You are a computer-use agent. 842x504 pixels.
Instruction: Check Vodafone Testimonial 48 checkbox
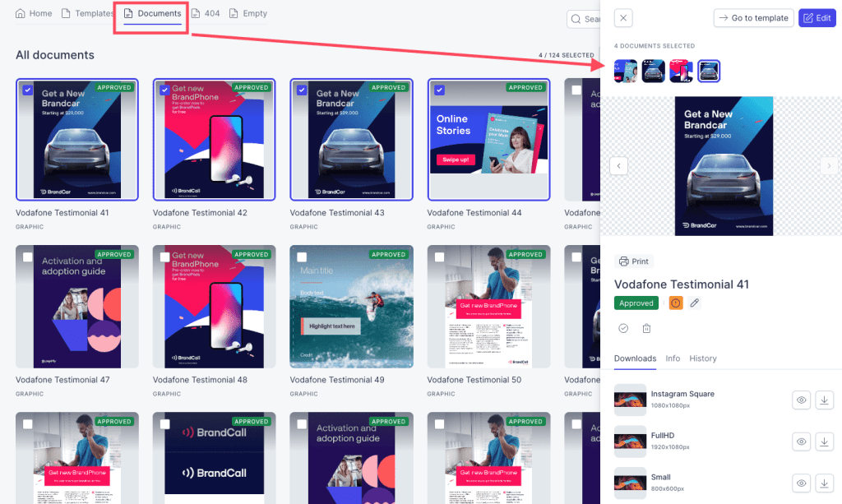click(164, 257)
